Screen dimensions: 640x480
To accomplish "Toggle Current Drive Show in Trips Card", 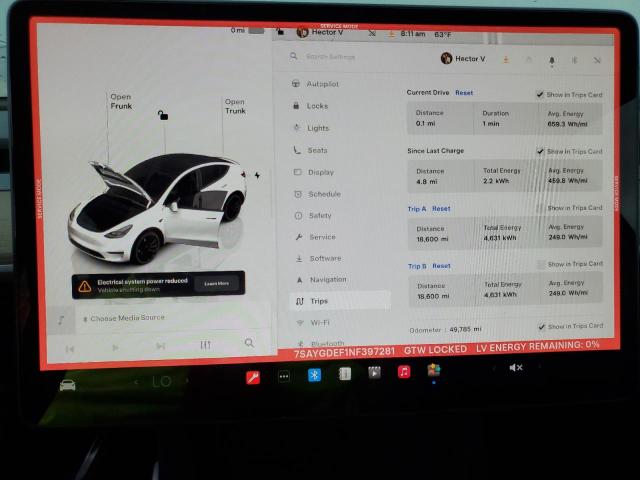I will pyautogui.click(x=540, y=95).
